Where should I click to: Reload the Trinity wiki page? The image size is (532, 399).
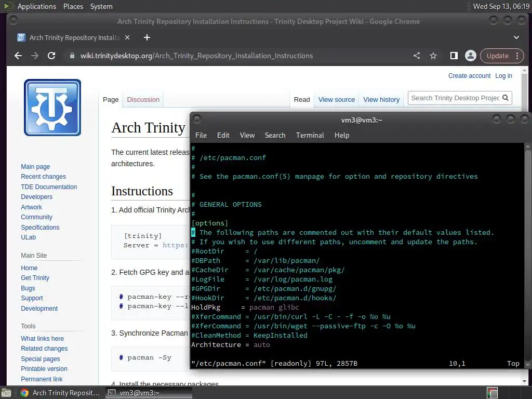(x=51, y=56)
